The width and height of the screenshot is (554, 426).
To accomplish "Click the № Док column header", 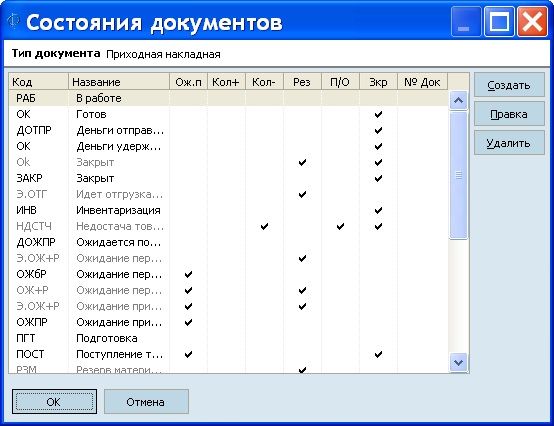I will pos(422,82).
